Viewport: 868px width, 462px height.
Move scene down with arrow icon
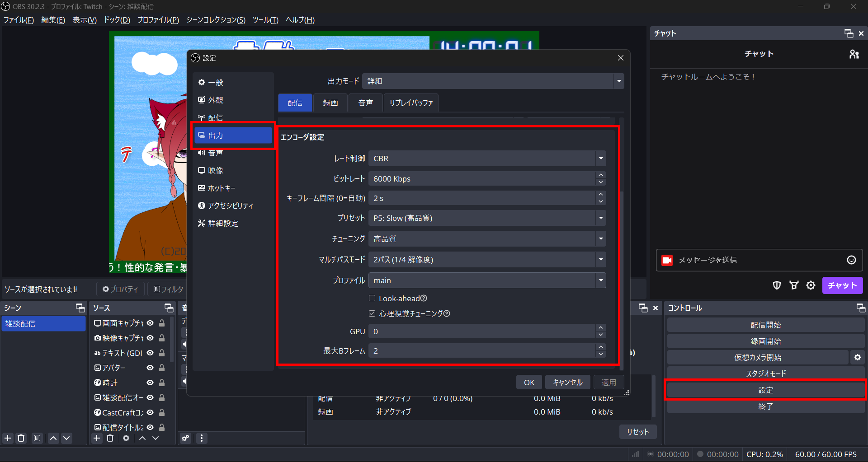coord(66,438)
